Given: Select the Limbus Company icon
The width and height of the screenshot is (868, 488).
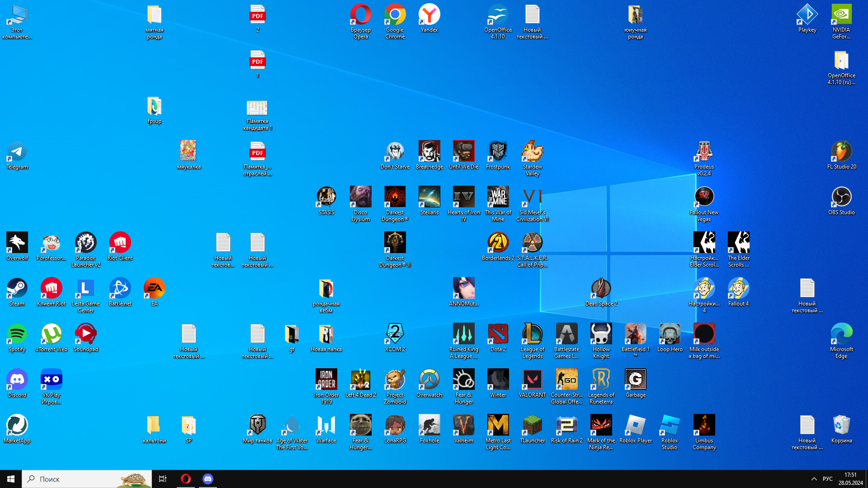Looking at the screenshot, I should tap(704, 432).
